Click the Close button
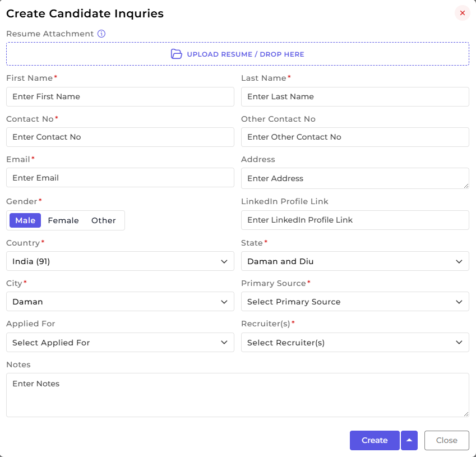This screenshot has height=457, width=476. click(446, 440)
